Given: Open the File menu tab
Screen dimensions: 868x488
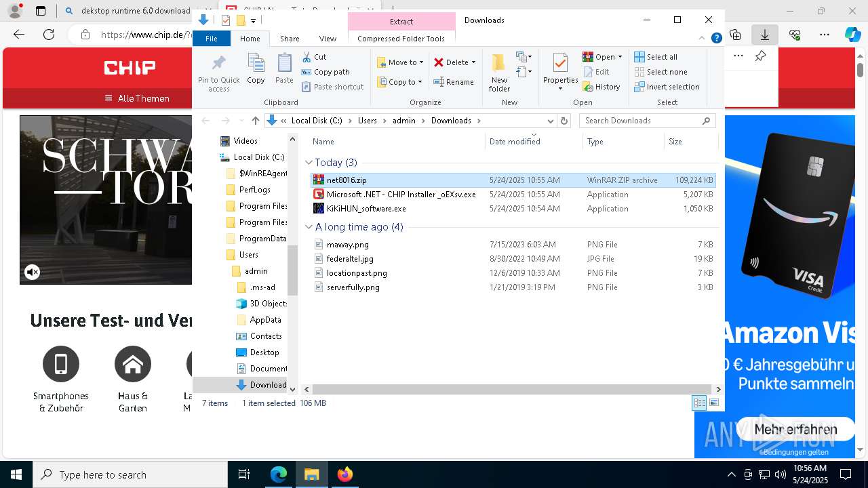Looking at the screenshot, I should point(212,39).
